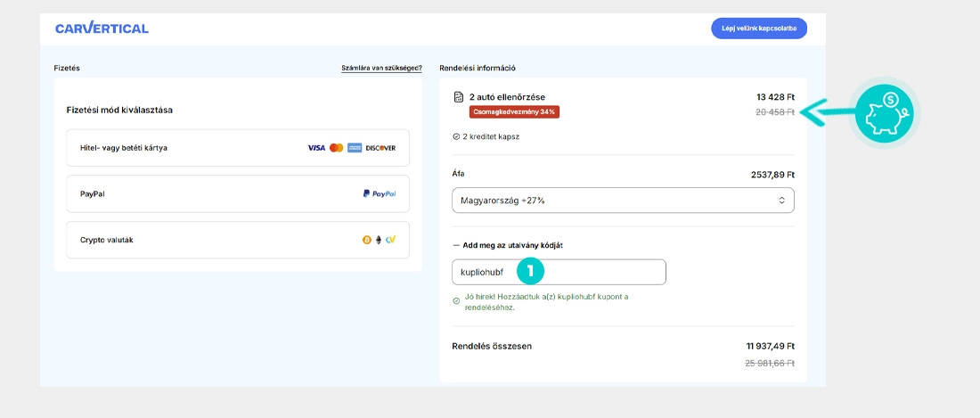Image resolution: width=980 pixels, height=418 pixels.
Task: Click the American Express logo
Action: click(355, 148)
